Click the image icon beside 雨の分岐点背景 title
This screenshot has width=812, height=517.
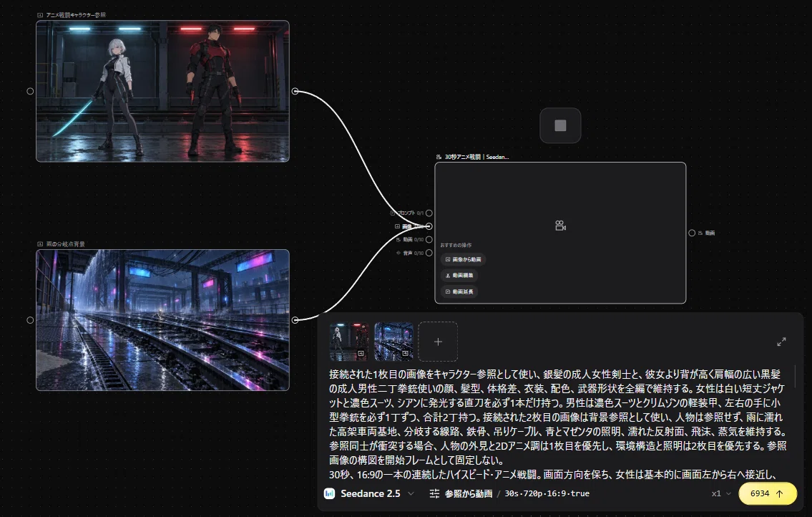click(40, 243)
